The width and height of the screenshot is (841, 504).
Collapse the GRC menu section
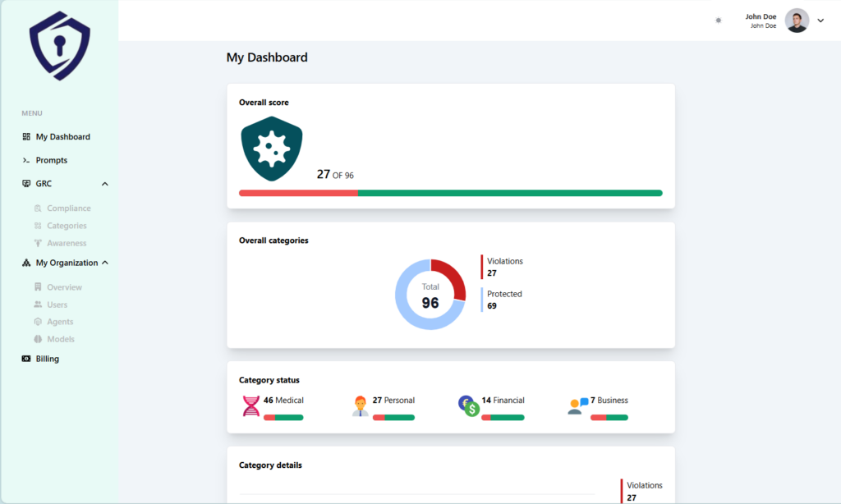[x=104, y=184]
